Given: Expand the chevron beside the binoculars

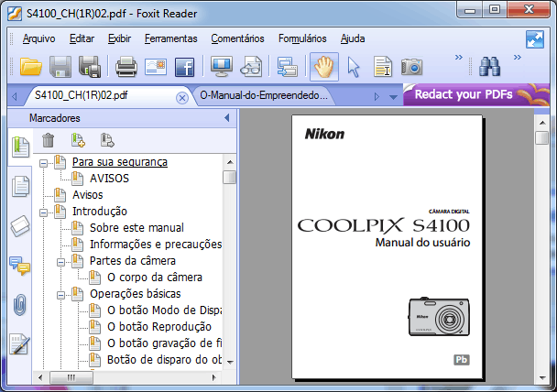Looking at the screenshot, I should coord(518,57).
